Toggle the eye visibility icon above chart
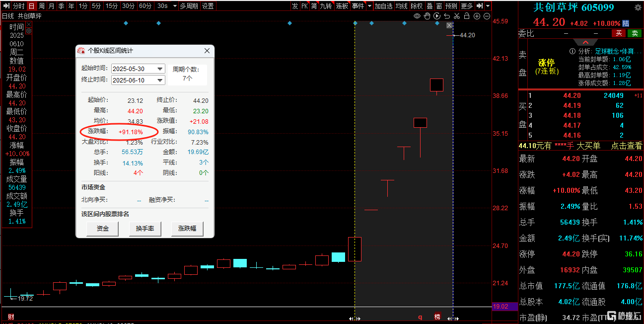This screenshot has width=644, height=324. point(417,16)
